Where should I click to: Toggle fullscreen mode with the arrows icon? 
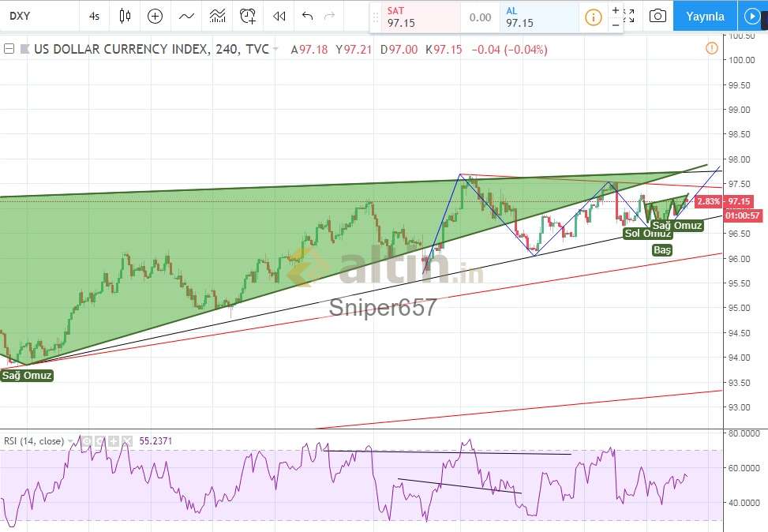point(629,16)
